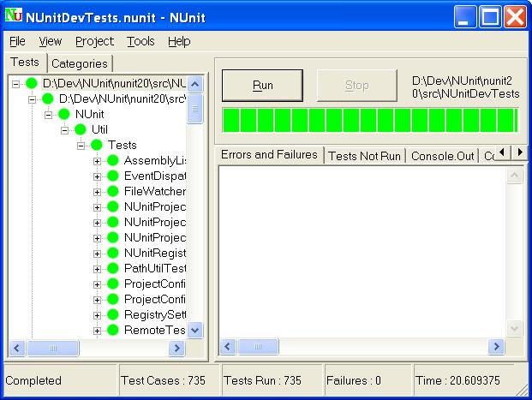Click green status circle beside FileWatcher node
Viewport: 532px width, 400px height.
pyautogui.click(x=112, y=191)
